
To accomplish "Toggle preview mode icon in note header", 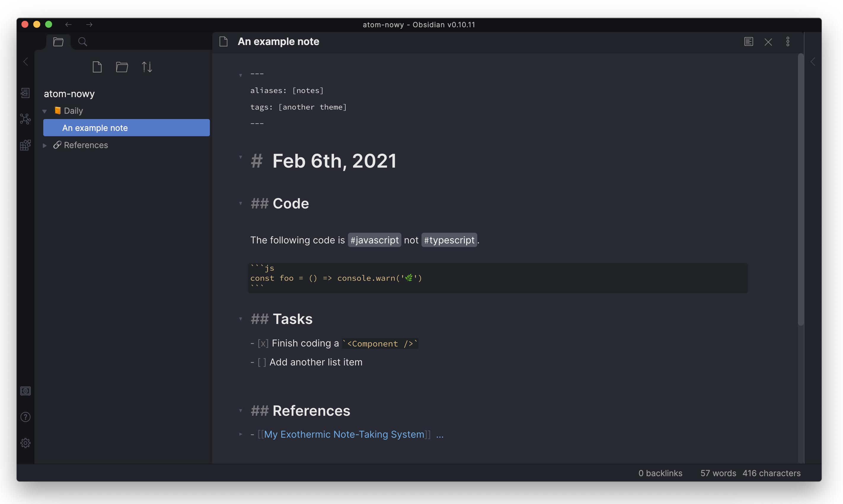I will point(748,42).
